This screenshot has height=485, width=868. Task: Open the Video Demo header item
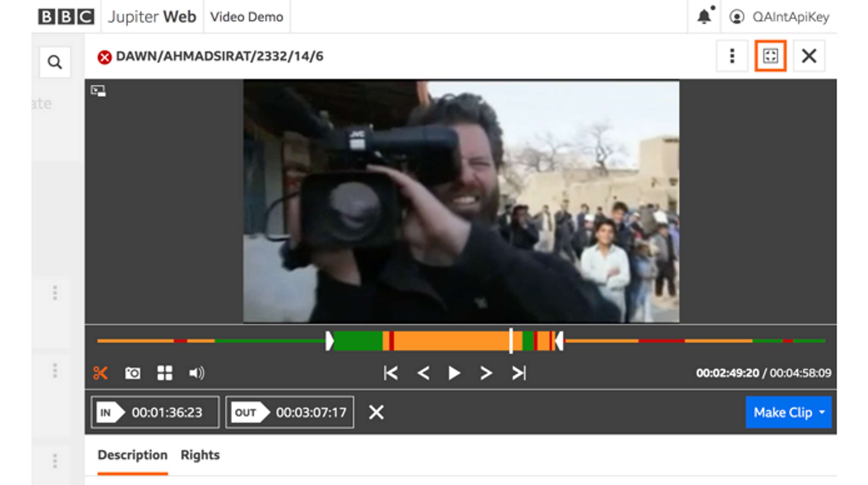(247, 17)
